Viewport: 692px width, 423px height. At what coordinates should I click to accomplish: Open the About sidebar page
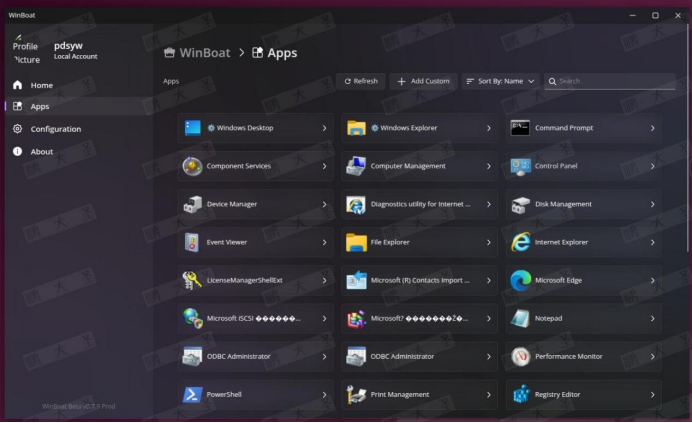coord(41,152)
